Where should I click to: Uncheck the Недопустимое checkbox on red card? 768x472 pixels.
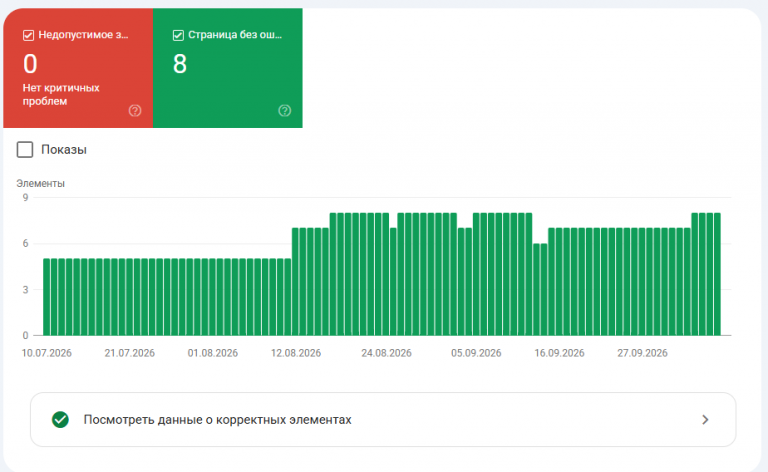(28, 35)
